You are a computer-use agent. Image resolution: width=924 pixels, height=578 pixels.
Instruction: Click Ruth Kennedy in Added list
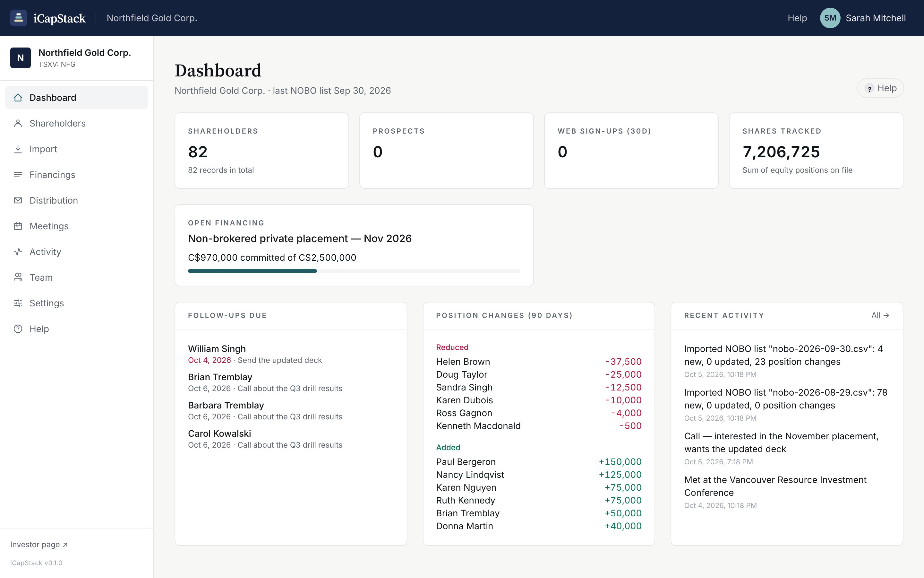click(466, 500)
